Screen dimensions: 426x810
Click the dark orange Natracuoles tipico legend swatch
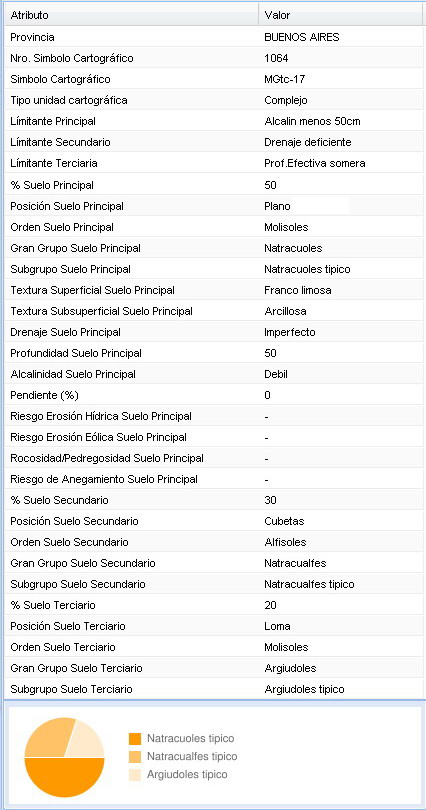(135, 739)
